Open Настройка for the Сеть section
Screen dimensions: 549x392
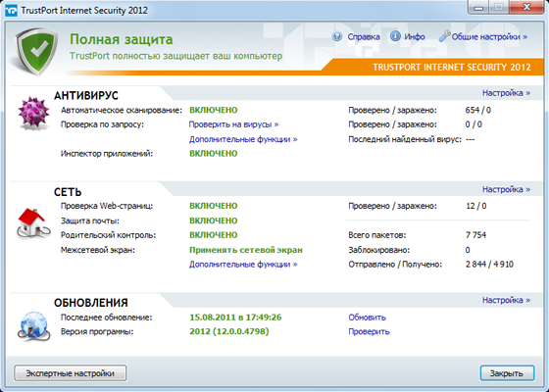506,189
